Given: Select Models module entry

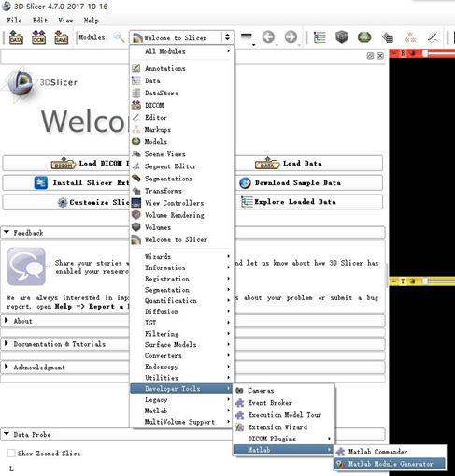Looking at the screenshot, I should pyautogui.click(x=181, y=142).
